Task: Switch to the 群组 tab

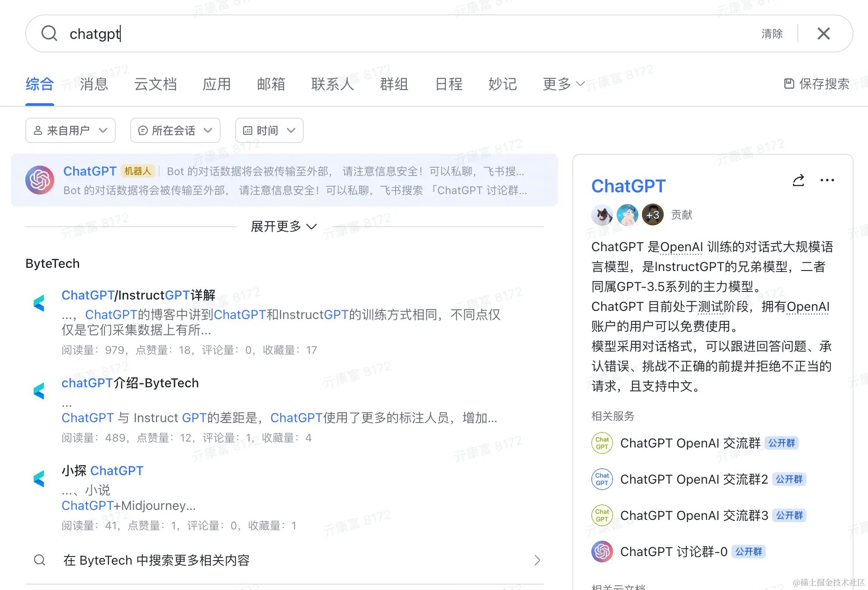Action: coord(394,84)
